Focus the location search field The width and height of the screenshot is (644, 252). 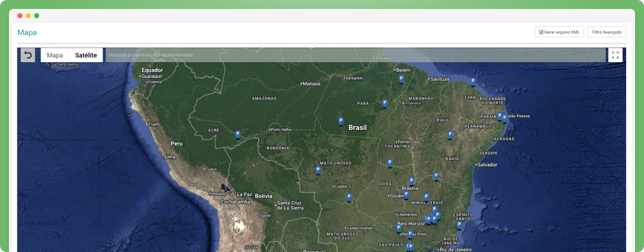[356, 55]
